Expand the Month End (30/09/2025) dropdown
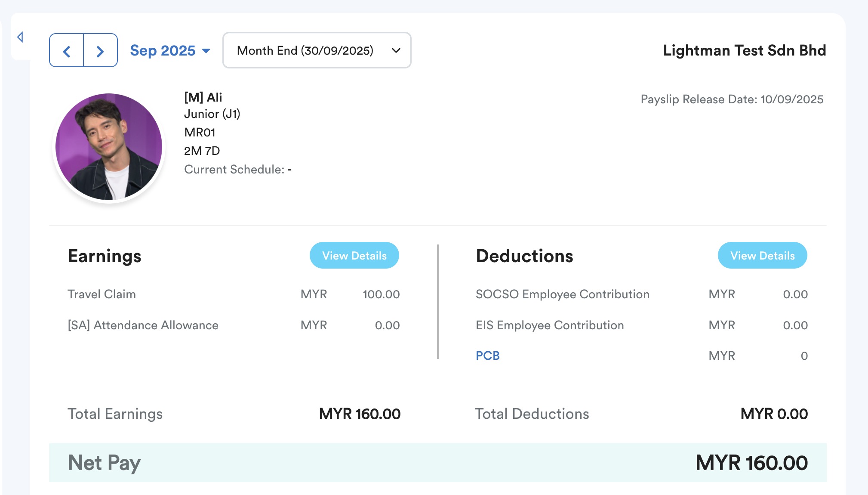The height and width of the screenshot is (495, 868). 305,50
